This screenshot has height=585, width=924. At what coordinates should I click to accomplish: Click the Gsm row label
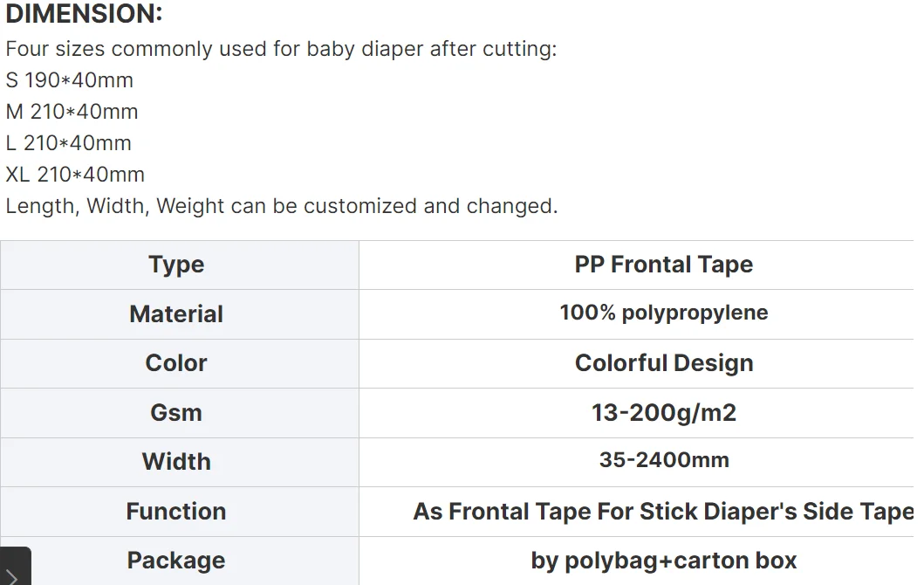176,413
